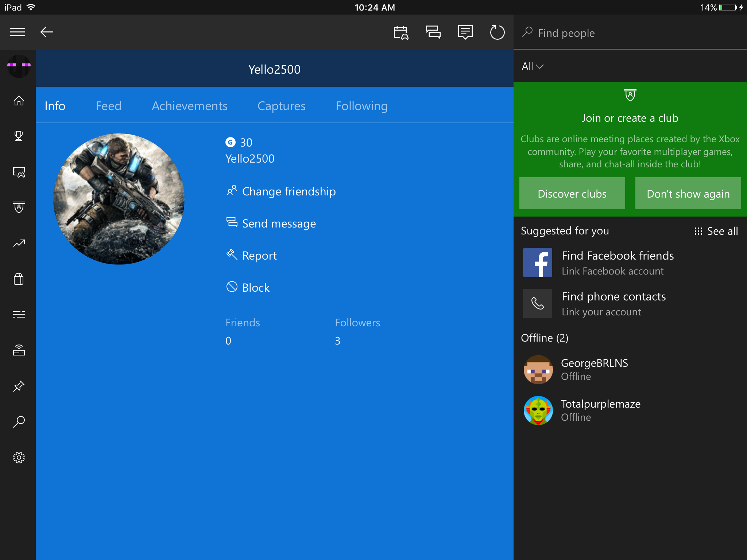This screenshot has height=560, width=747.
Task: Go back with the arrow icon
Action: click(x=47, y=32)
